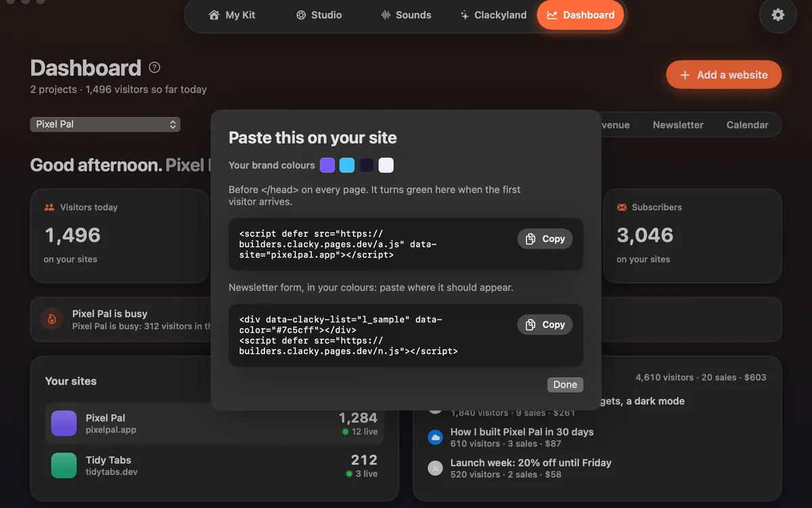Click the flame icon in the busy alert
The width and height of the screenshot is (812, 508).
(52, 319)
